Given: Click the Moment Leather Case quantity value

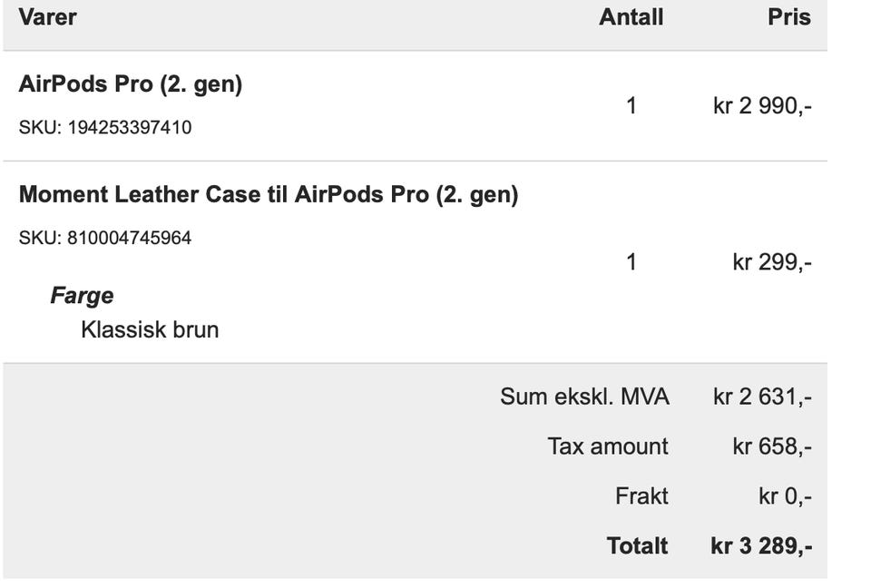Looking at the screenshot, I should coord(631,262).
